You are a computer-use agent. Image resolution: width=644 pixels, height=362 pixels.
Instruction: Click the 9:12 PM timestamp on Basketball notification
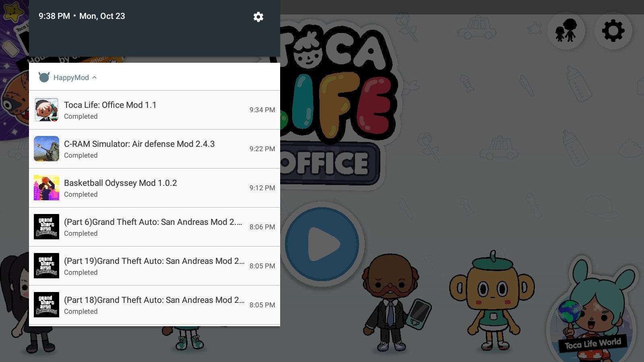click(x=262, y=188)
